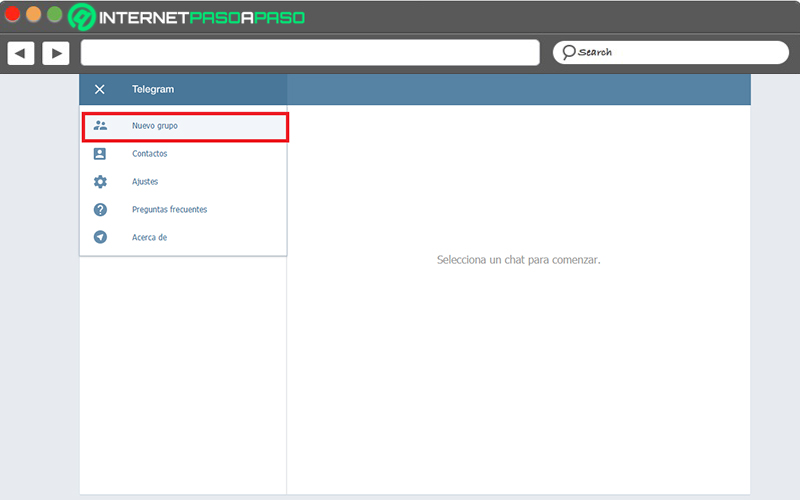Go back with the browser back arrow

(21, 53)
